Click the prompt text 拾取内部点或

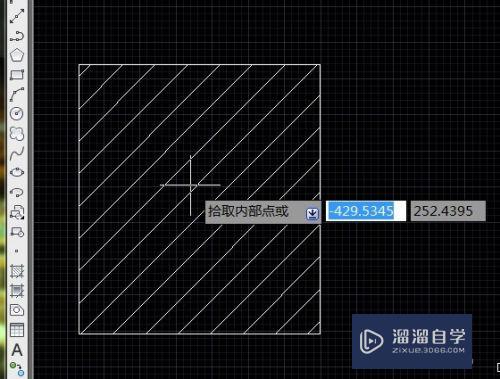[248, 211]
